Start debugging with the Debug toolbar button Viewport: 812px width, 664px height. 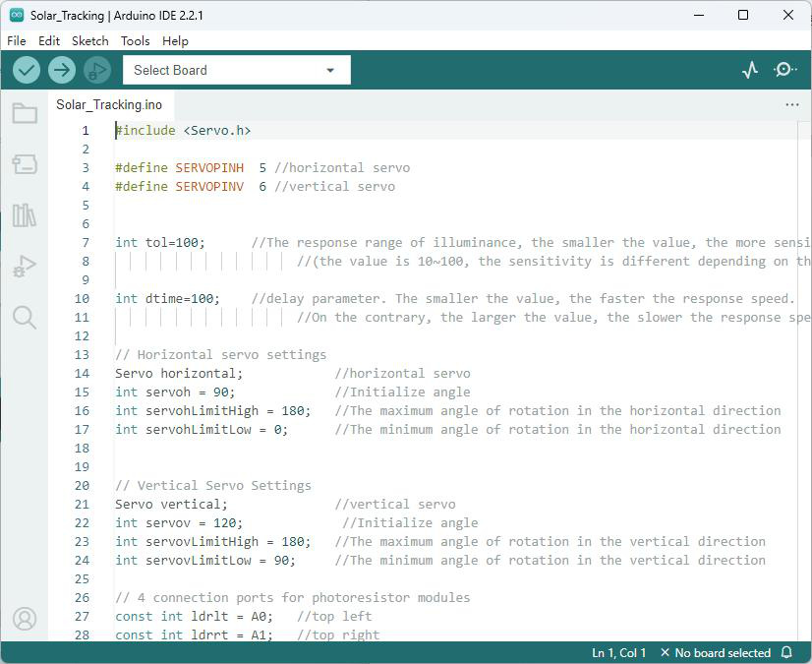click(x=97, y=70)
